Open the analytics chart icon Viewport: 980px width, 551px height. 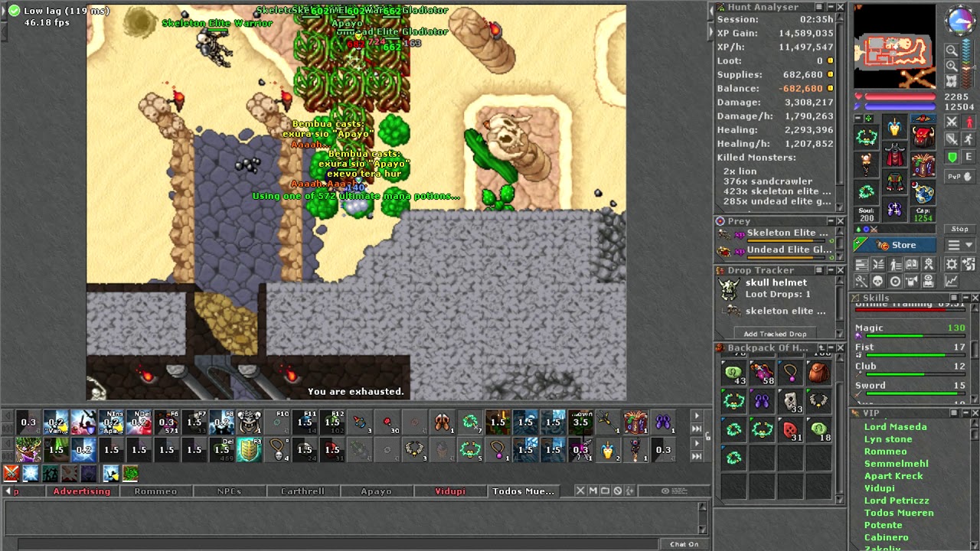tap(952, 279)
